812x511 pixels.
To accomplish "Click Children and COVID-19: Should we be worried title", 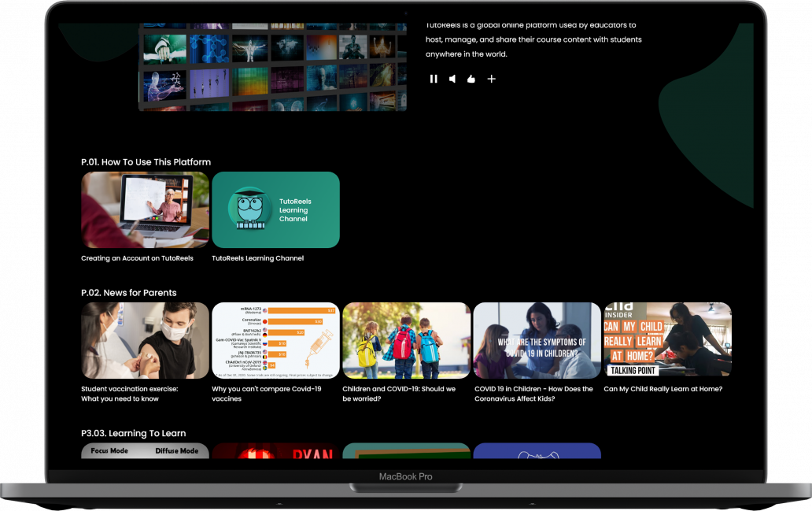I will (x=399, y=394).
